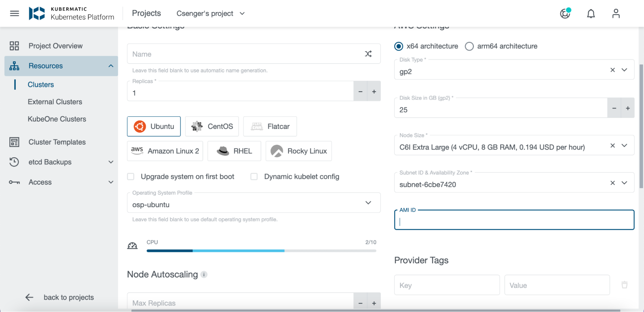Enable Dynamic kubelet config
This screenshot has height=312, width=644.
point(254,176)
